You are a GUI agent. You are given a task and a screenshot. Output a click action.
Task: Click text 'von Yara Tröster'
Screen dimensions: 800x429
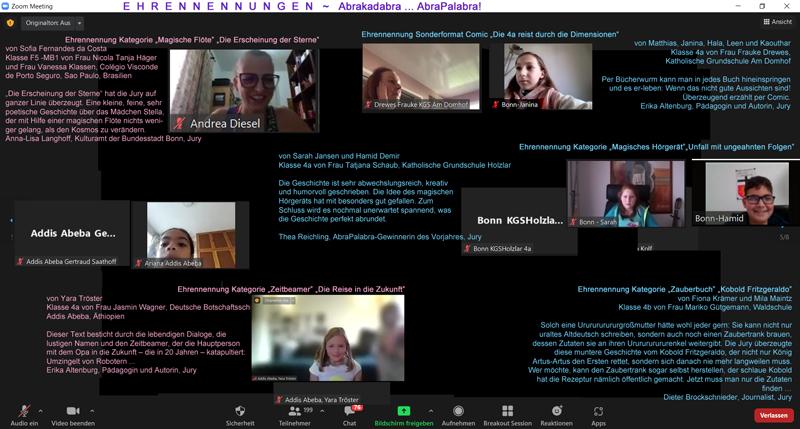pos(74,298)
